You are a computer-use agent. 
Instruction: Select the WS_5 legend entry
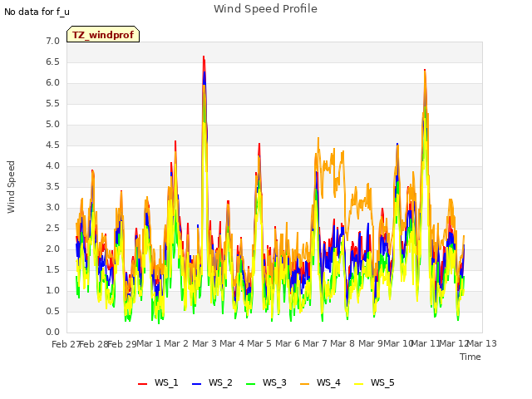pos(374,382)
